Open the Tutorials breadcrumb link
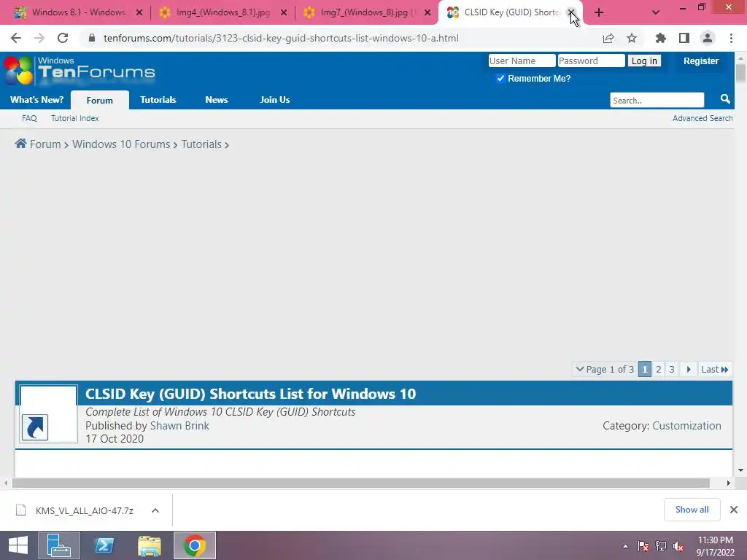The width and height of the screenshot is (747, 560). coord(201,144)
